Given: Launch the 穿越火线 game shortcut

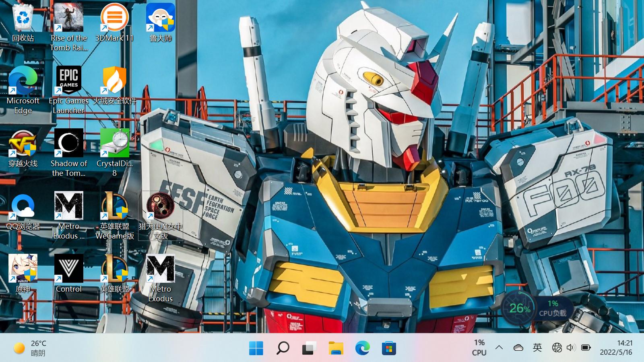Looking at the screenshot, I should pyautogui.click(x=23, y=148).
